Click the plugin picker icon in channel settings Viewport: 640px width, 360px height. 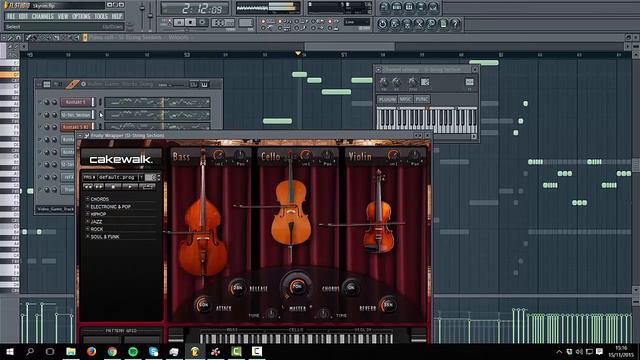pos(425,82)
